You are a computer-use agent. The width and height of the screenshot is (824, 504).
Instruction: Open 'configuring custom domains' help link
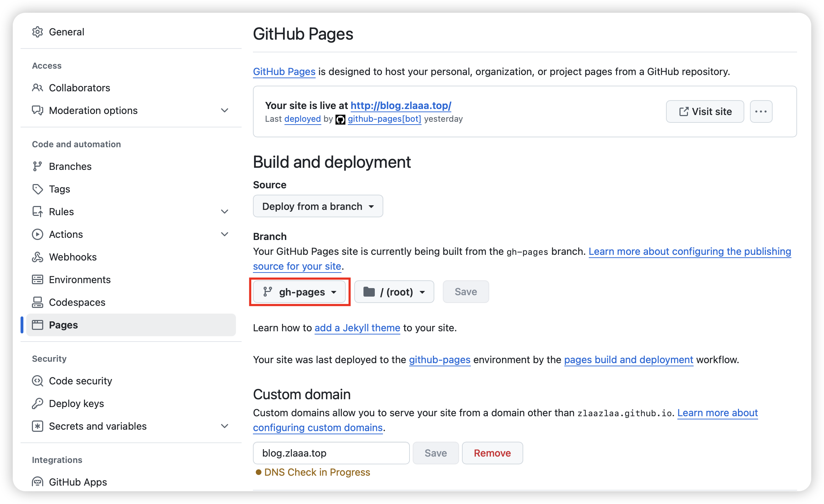(318, 428)
